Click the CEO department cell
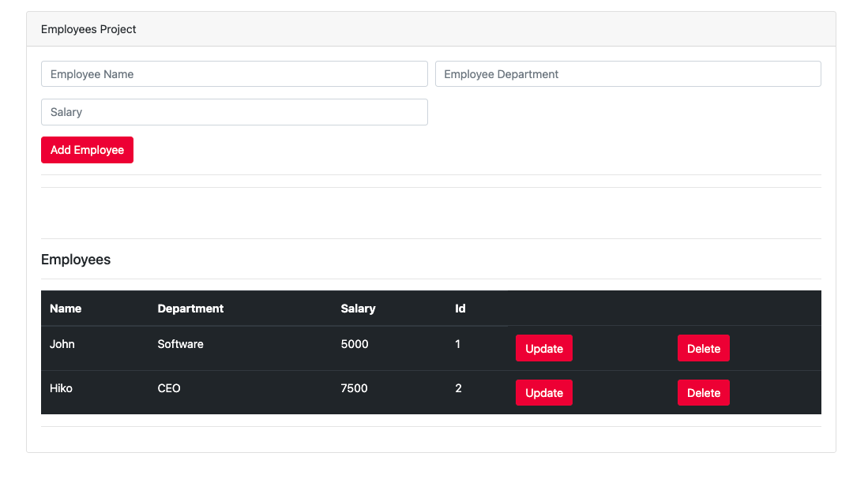Screen dimensions: 868x479 169,388
